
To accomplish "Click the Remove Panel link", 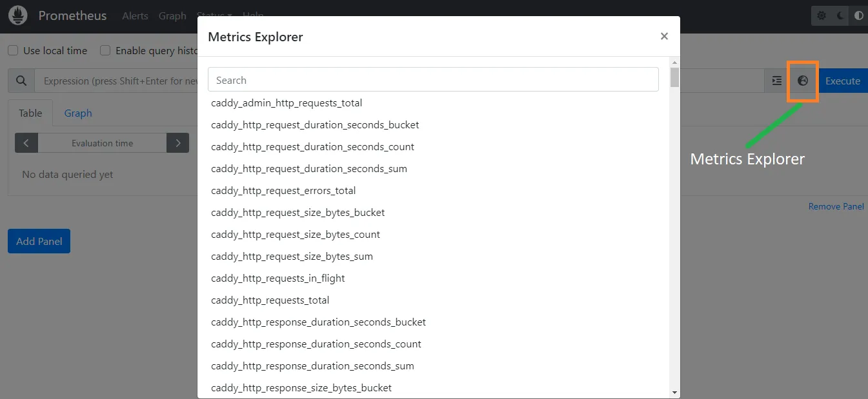I will 836,206.
